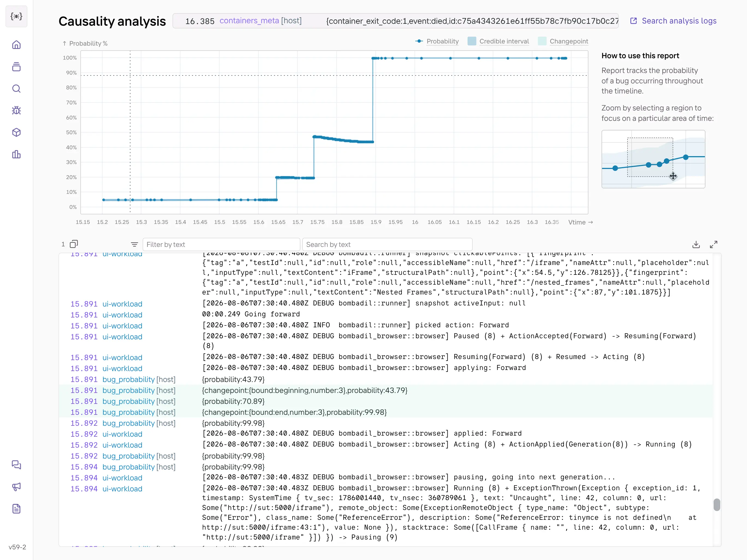The height and width of the screenshot is (560, 747).
Task: Click log line 'applying: Forward'
Action: click(386, 368)
